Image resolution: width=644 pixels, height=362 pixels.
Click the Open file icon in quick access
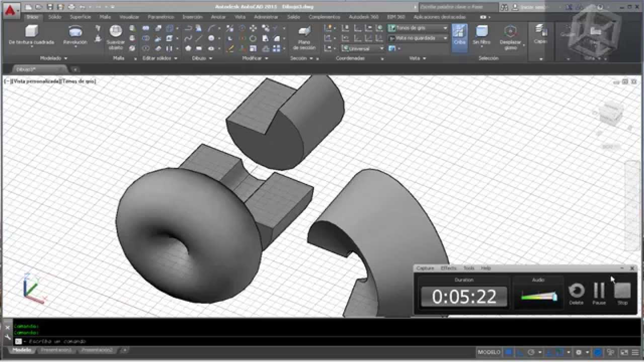(x=39, y=7)
